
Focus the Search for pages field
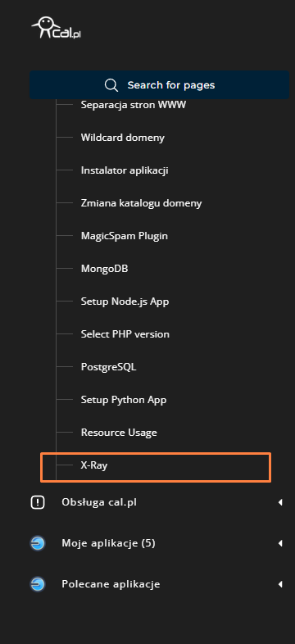click(x=159, y=85)
